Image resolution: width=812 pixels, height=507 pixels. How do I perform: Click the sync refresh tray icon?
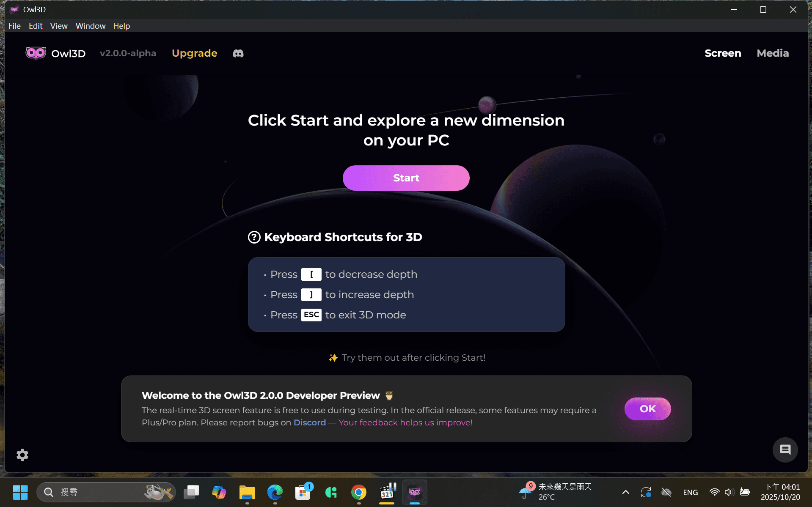pos(646,492)
